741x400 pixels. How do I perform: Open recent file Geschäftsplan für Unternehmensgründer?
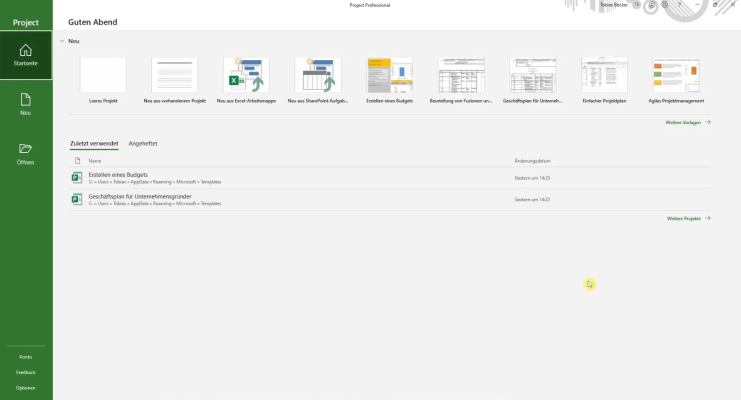389,200
